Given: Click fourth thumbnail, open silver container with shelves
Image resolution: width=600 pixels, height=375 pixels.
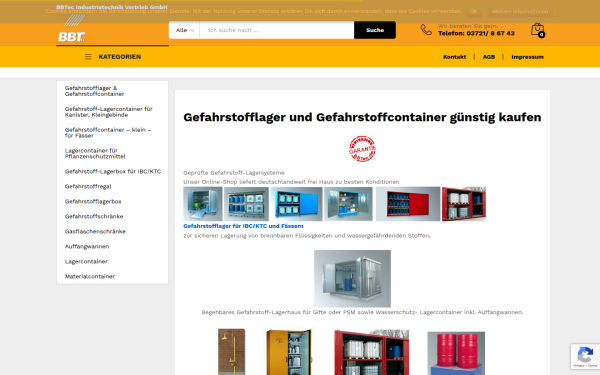Looking at the screenshot, I should click(348, 204).
